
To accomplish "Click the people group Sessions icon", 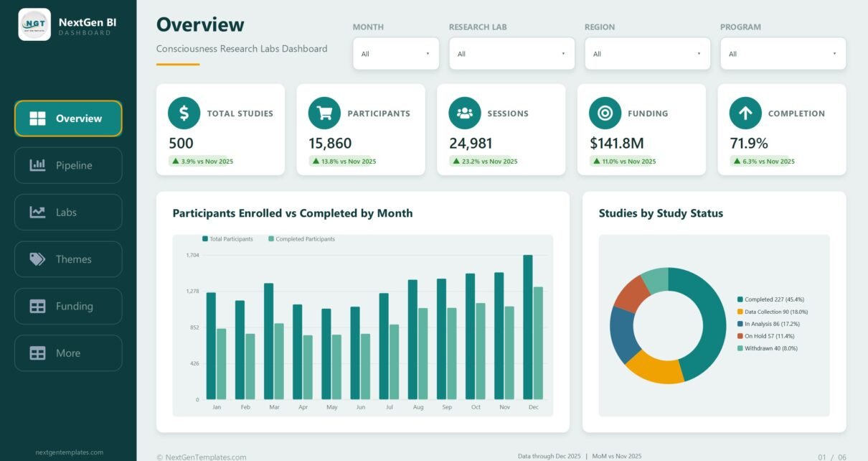I will click(465, 113).
